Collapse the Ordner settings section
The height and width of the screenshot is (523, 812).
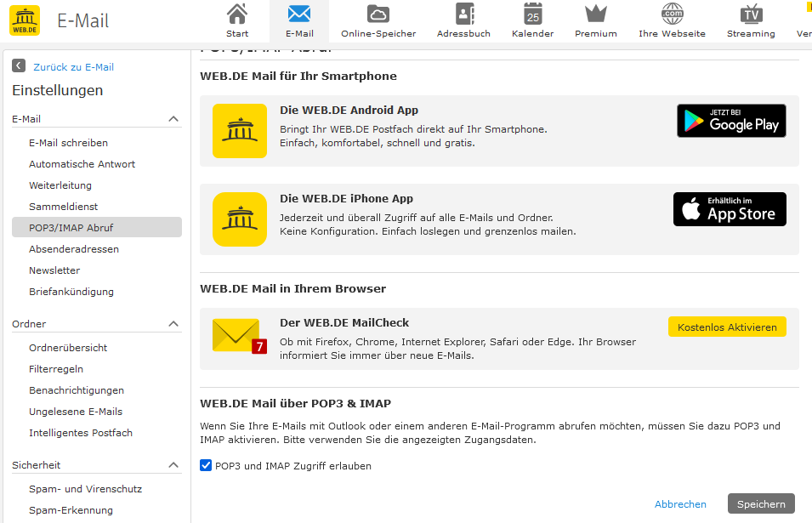[x=173, y=324]
